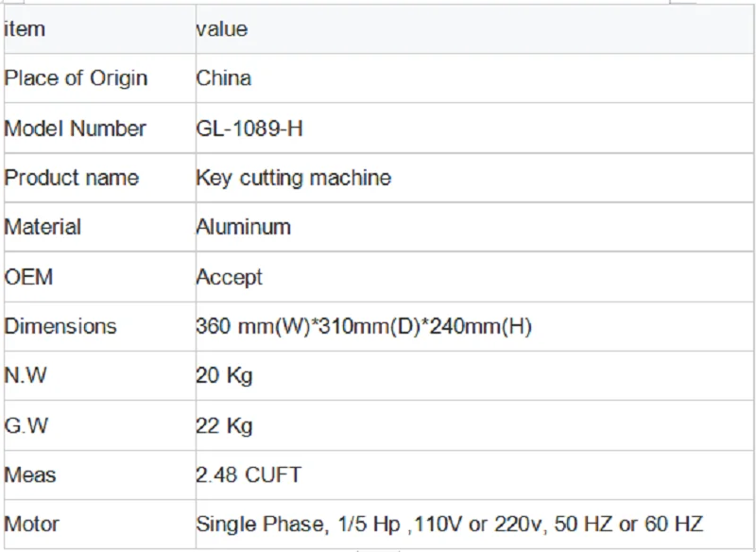Select the 'Place of Origin' label cell
Screen dimensions: 756x552
click(76, 78)
